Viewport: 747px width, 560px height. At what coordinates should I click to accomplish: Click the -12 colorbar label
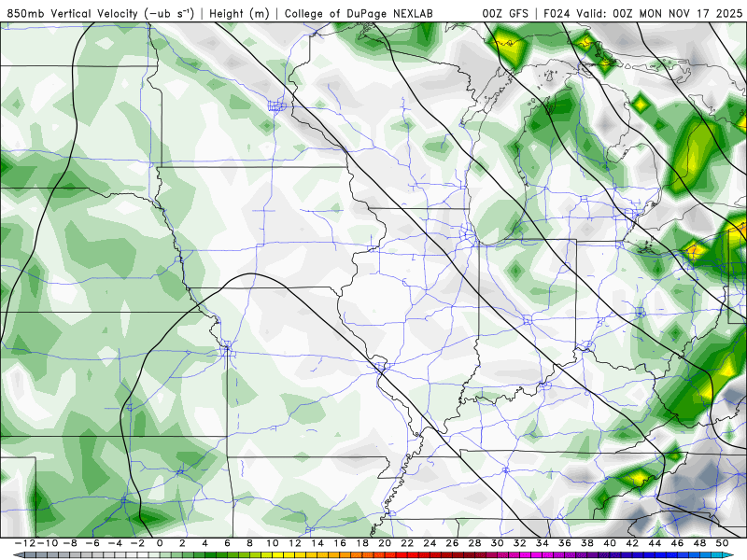tap(25, 543)
